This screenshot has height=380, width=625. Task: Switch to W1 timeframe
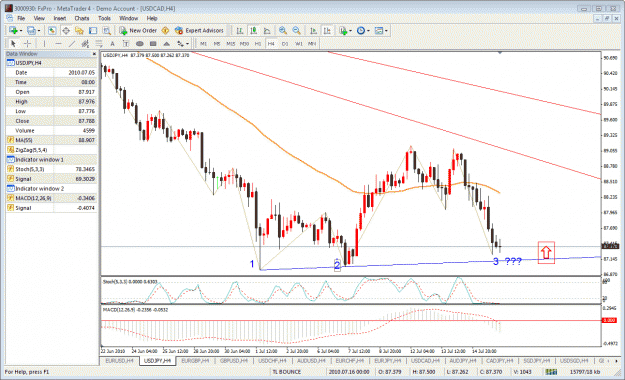point(299,43)
